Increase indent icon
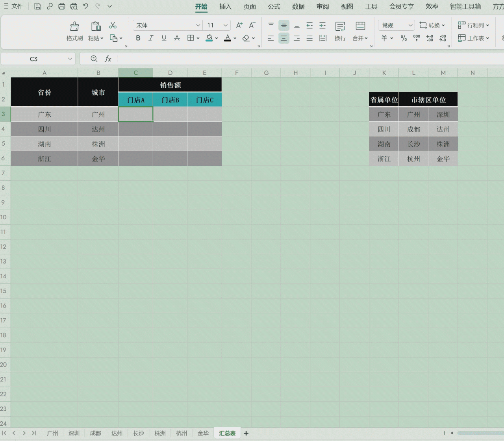Viewport: 504px width, 441px height. coord(322,25)
